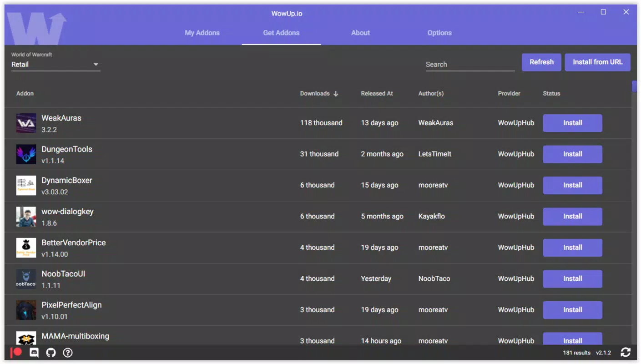Open the Patreon link icon
Image resolution: width=641 pixels, height=364 pixels.
[17, 353]
